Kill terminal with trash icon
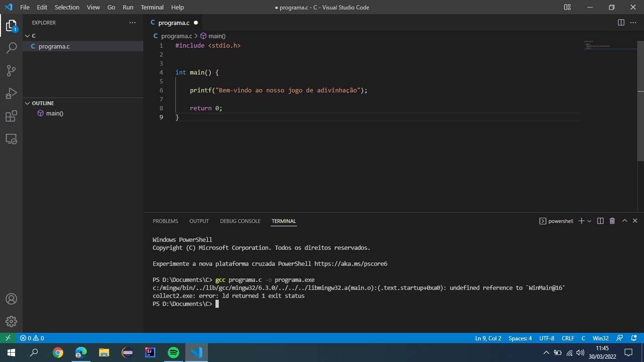This screenshot has height=362, width=644. pos(612,221)
